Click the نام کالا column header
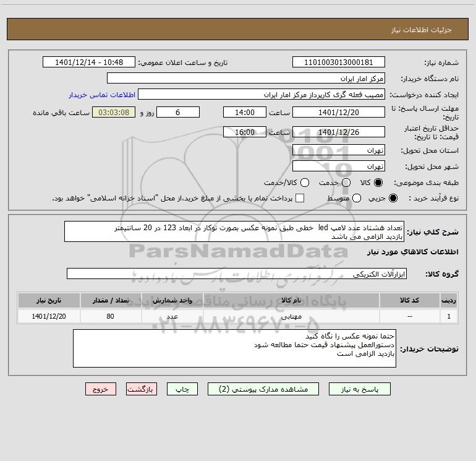The height and width of the screenshot is (461, 476). (291, 300)
